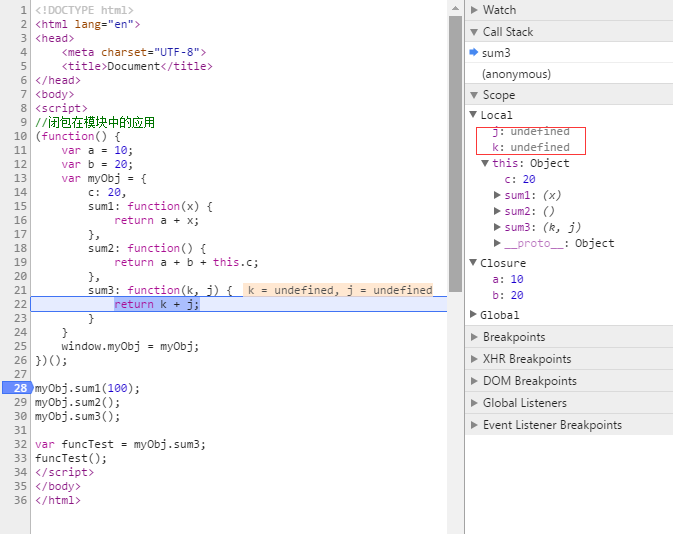
Task: Expand the XHR Breakpoints section
Action: tap(474, 359)
